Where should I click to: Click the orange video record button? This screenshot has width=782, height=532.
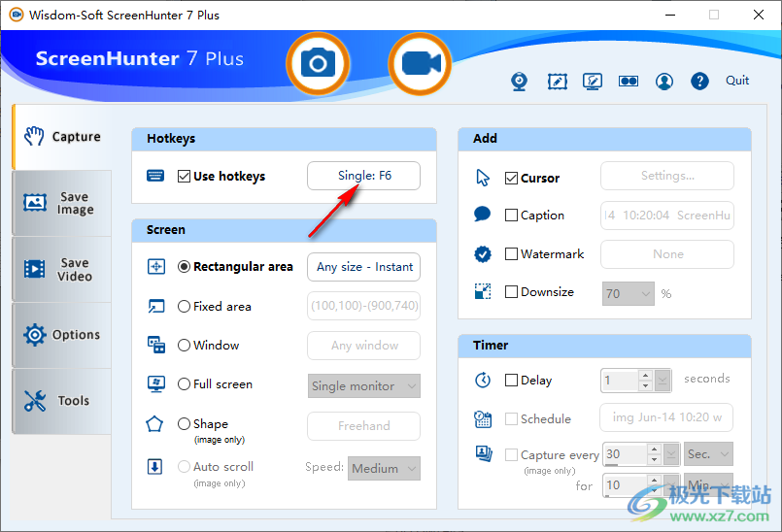tap(420, 64)
